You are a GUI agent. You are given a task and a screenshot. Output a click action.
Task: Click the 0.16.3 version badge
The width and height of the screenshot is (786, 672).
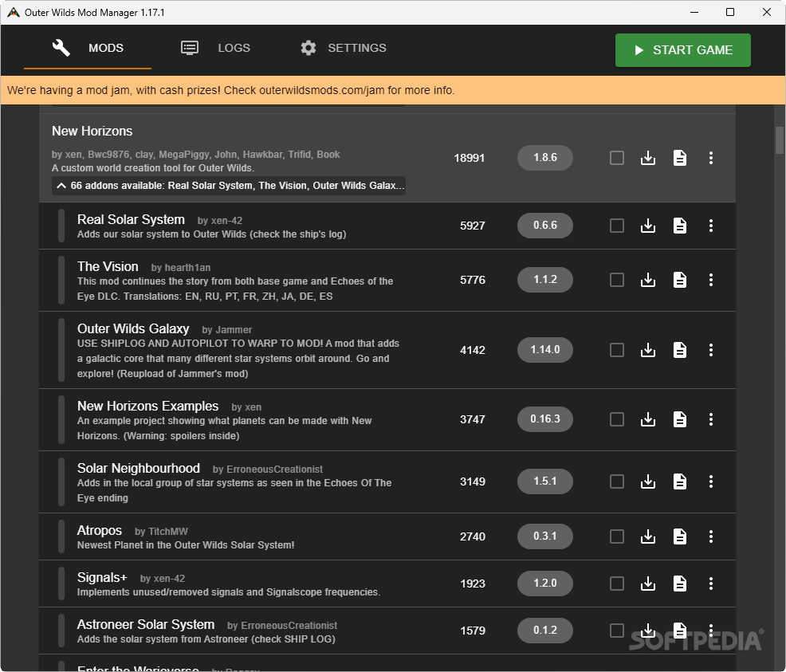click(x=545, y=419)
